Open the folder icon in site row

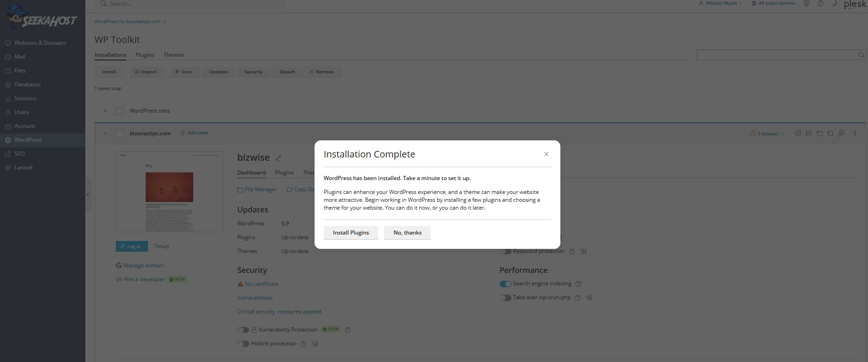pos(820,133)
